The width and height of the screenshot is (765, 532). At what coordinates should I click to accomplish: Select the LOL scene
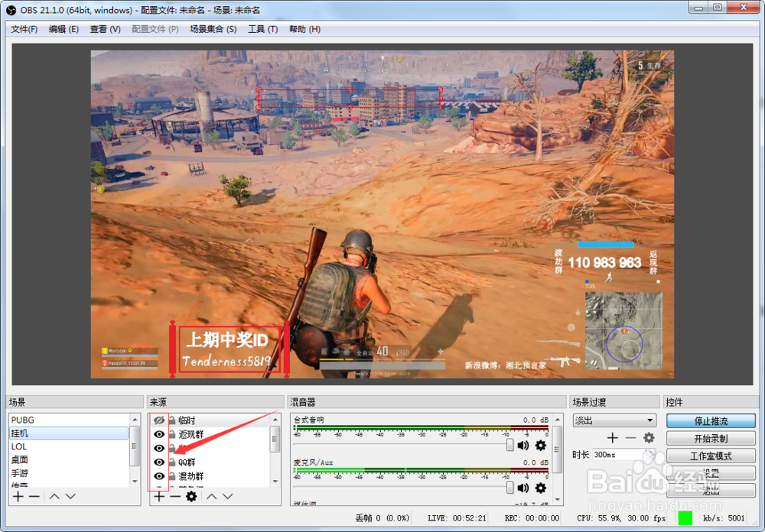pyautogui.click(x=69, y=446)
